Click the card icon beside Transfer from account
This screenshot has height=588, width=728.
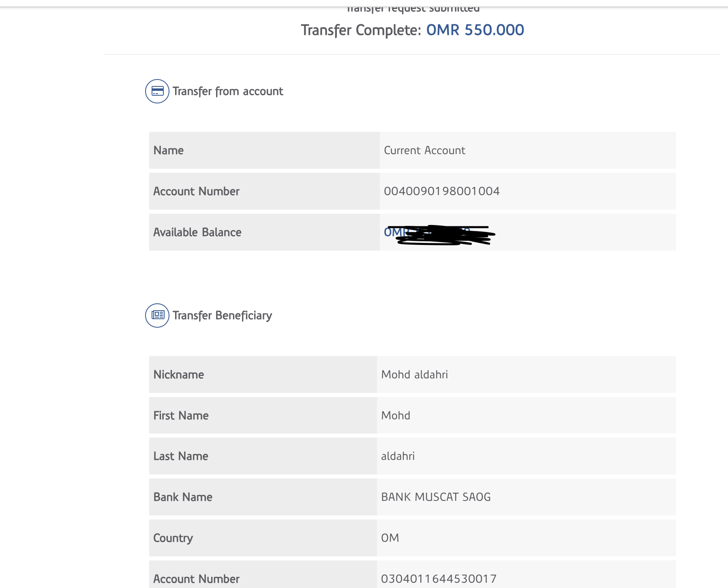[157, 91]
